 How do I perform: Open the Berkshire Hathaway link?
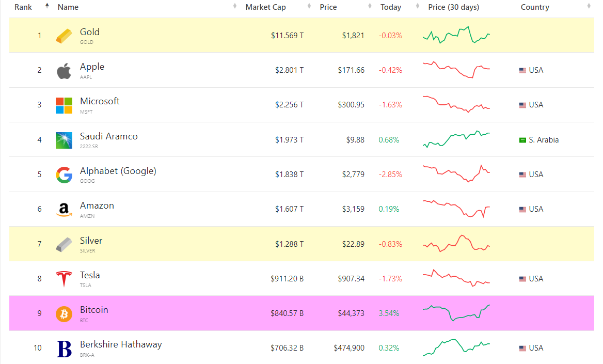tap(121, 344)
